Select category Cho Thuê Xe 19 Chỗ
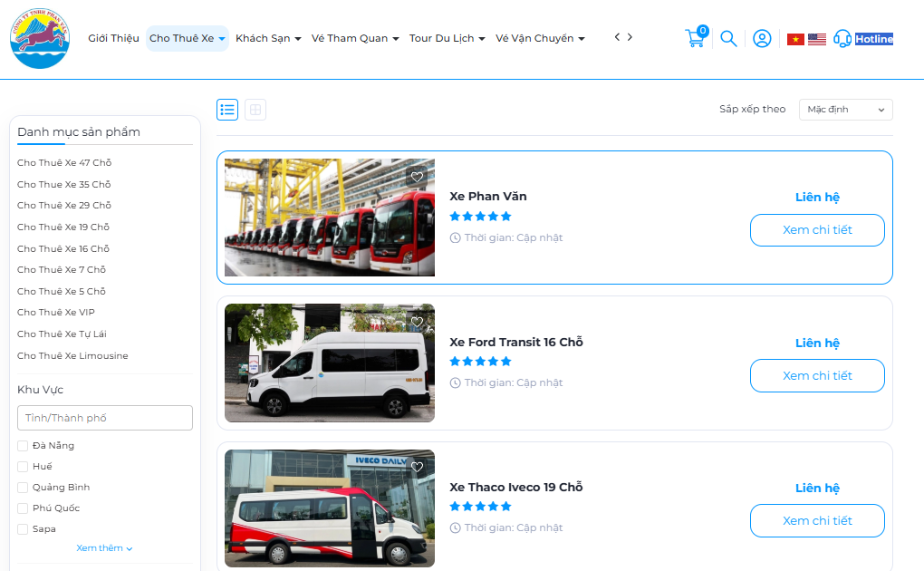The width and height of the screenshot is (924, 571). click(x=63, y=227)
